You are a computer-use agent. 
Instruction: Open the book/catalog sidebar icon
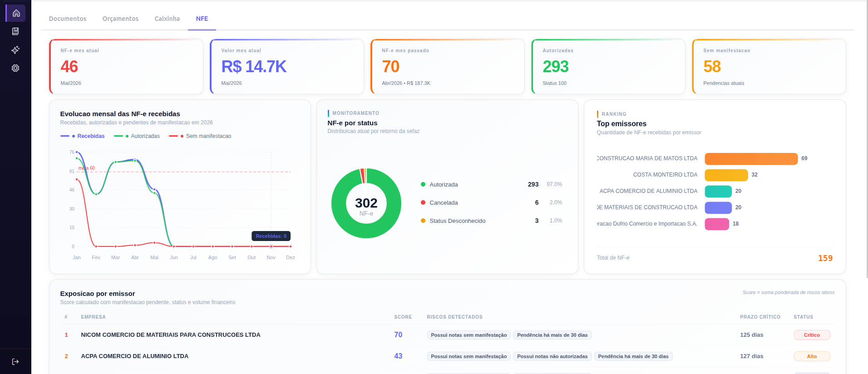tap(15, 31)
